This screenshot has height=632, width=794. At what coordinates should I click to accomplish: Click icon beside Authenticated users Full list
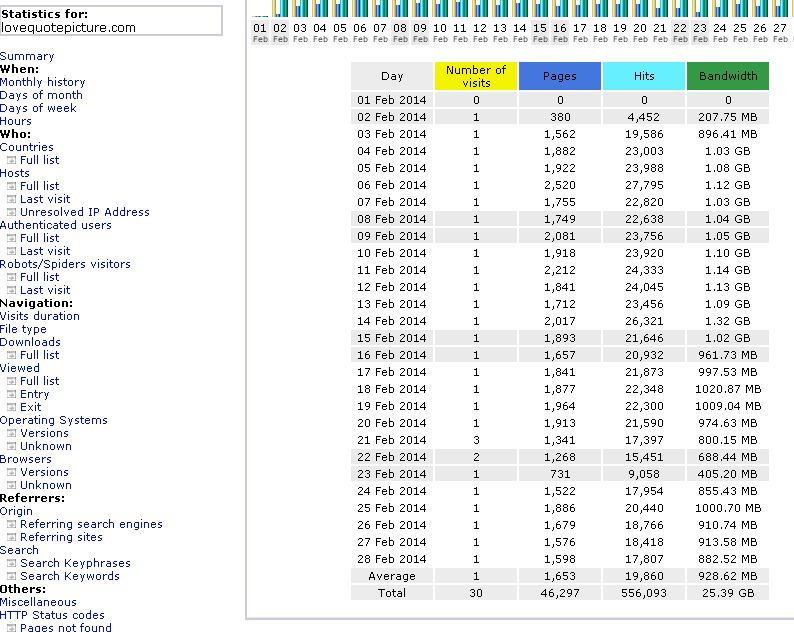pos(11,238)
